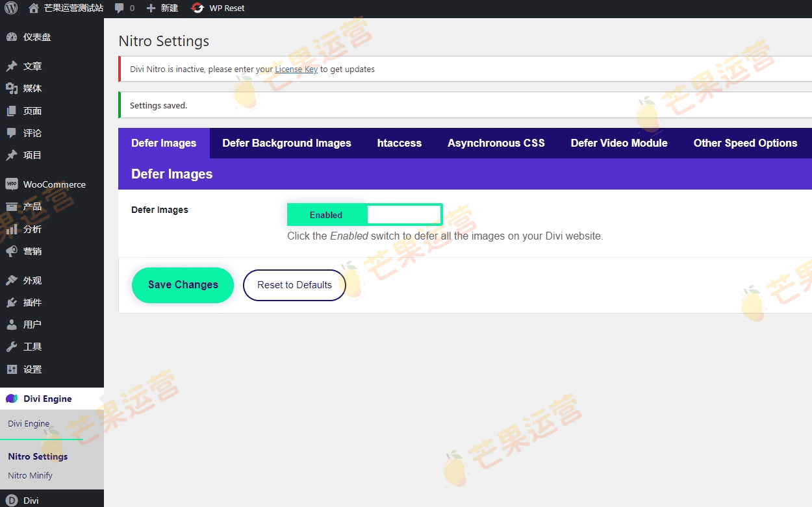
Task: Click the 新建 New menu label
Action: 169,8
